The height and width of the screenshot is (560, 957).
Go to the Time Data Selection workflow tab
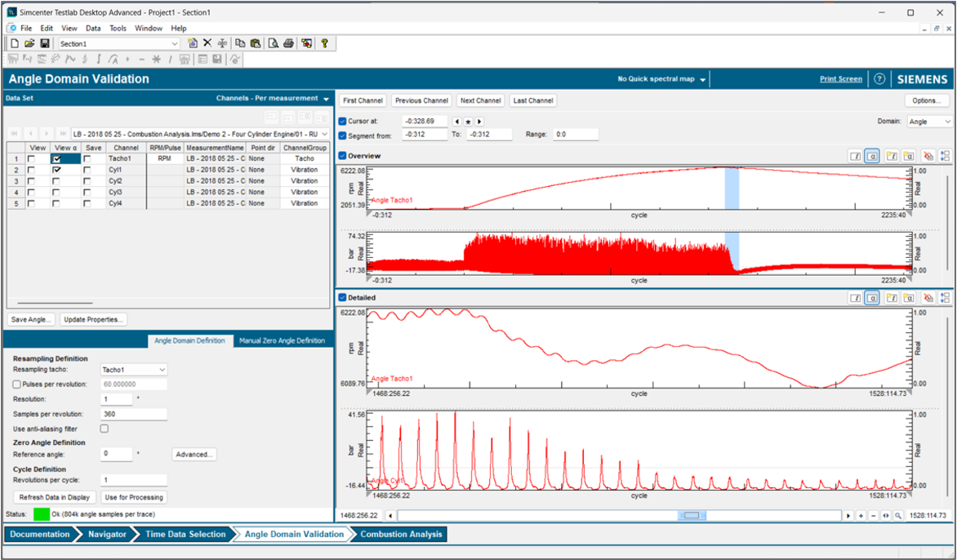coord(185,535)
